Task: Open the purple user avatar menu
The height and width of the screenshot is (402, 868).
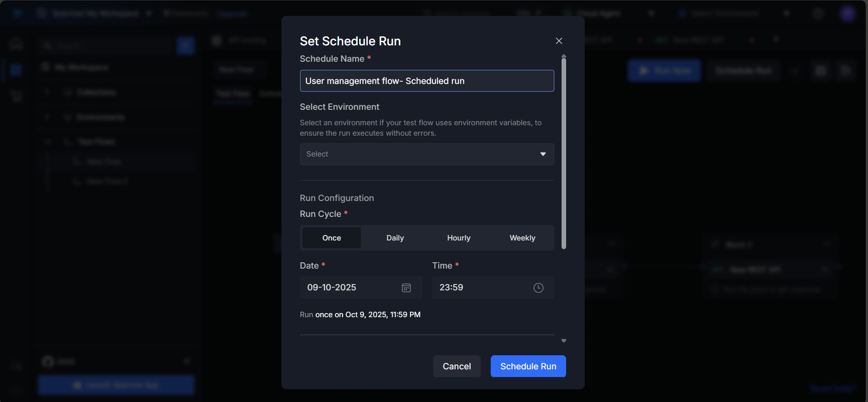Action: coord(847,14)
